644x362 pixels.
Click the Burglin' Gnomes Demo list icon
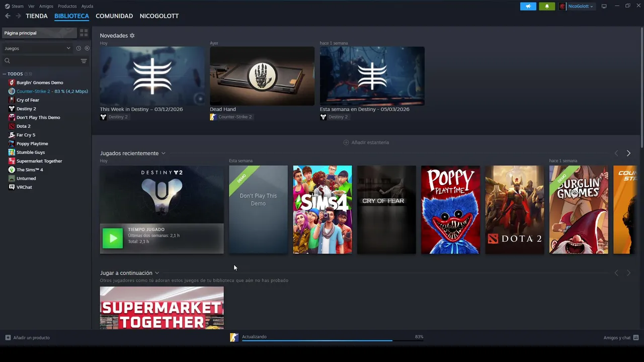pos(12,82)
